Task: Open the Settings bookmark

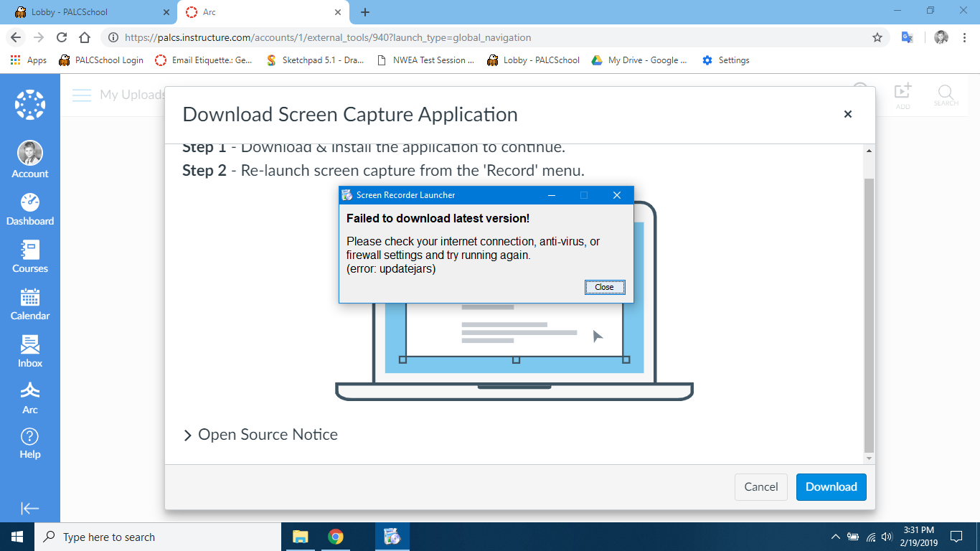Action: (726, 60)
